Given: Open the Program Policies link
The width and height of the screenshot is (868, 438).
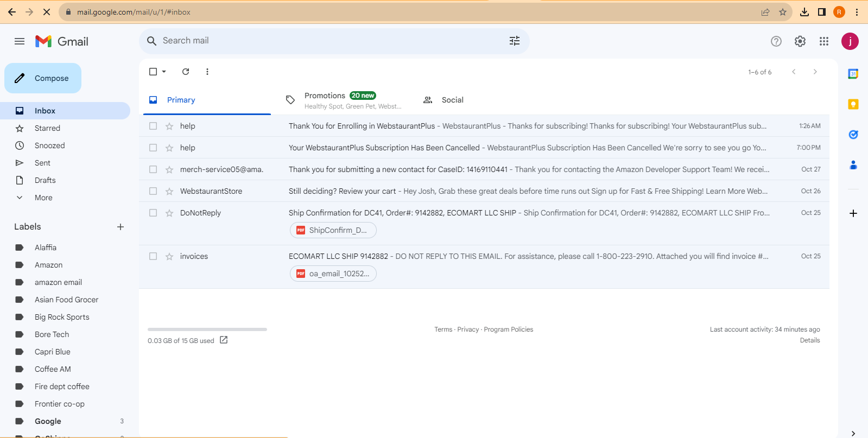Looking at the screenshot, I should pyautogui.click(x=509, y=329).
